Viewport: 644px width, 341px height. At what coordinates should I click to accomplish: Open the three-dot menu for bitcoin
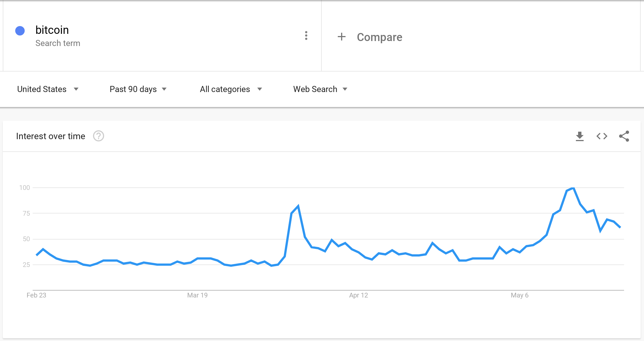tap(306, 35)
